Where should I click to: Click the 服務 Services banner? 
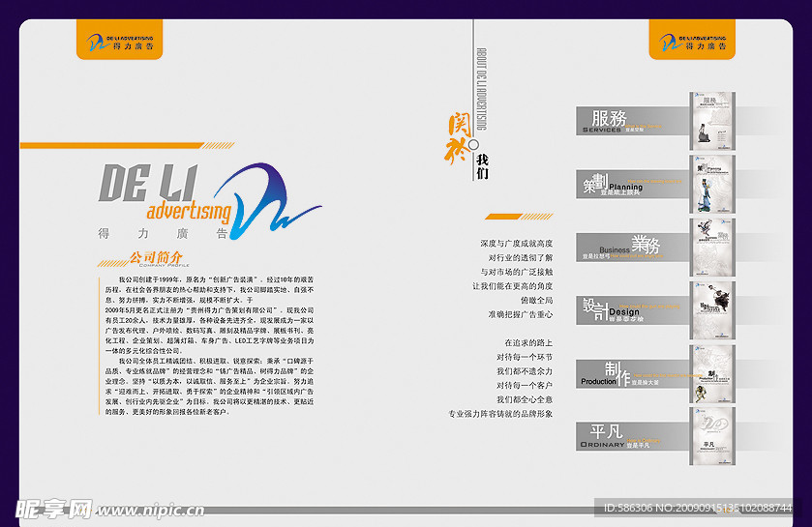632,121
